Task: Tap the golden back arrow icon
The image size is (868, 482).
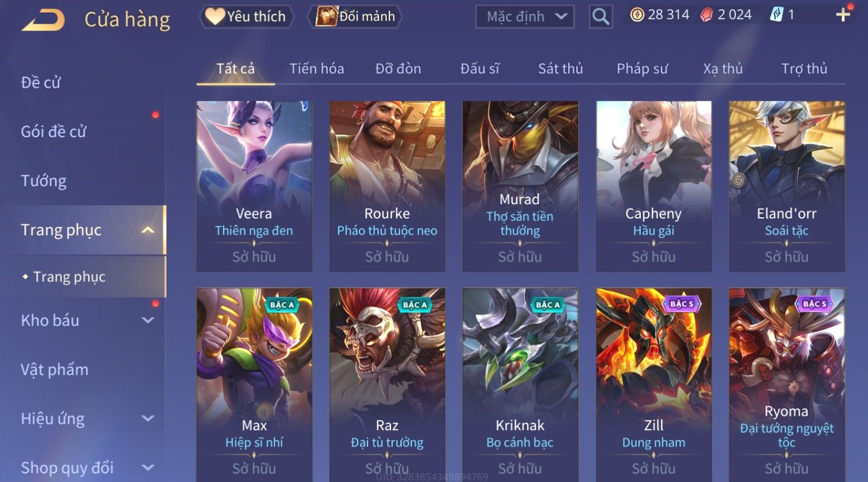Action: click(43, 20)
